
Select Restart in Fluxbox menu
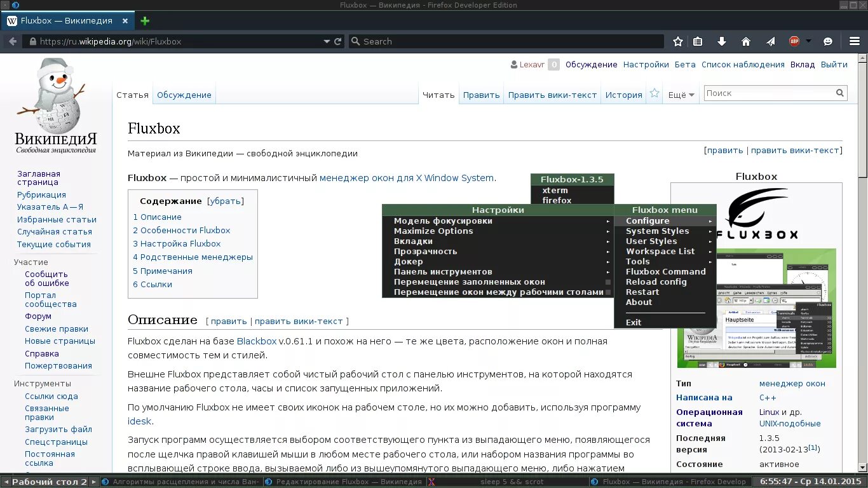pos(665,292)
